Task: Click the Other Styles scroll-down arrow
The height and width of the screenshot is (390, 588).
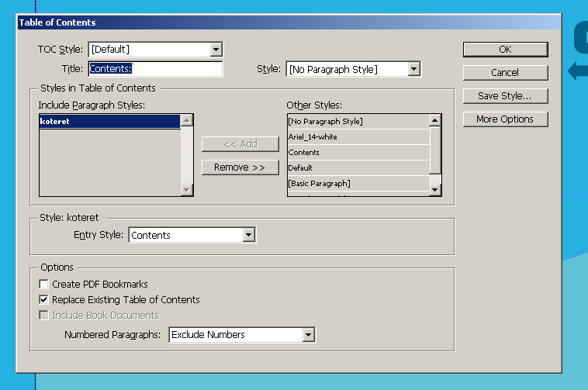Action: pyautogui.click(x=435, y=190)
